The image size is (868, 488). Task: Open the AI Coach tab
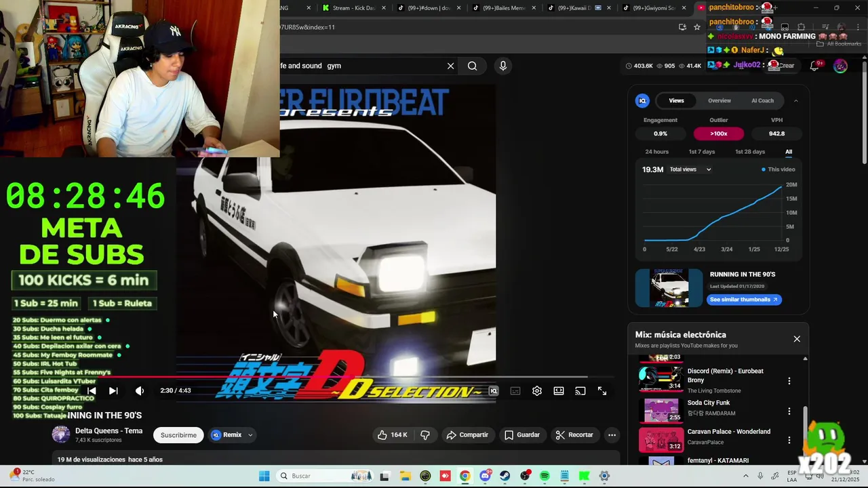(x=762, y=101)
